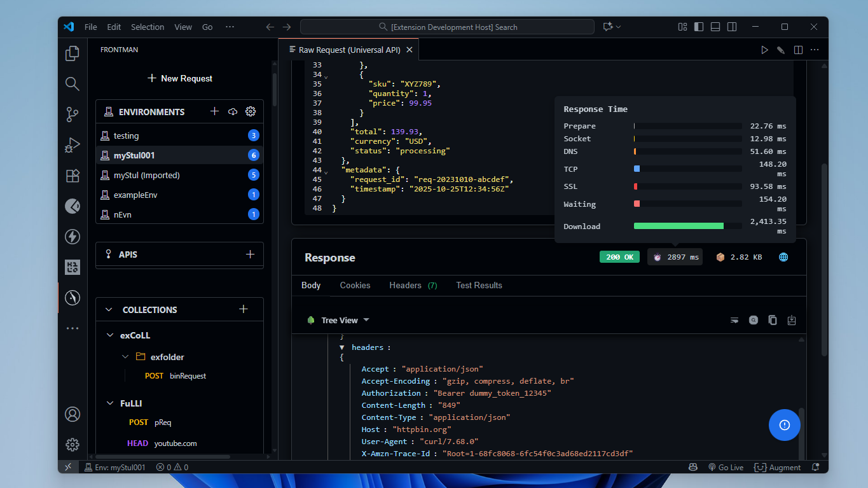Collapse the FuLLI collection

(109, 403)
